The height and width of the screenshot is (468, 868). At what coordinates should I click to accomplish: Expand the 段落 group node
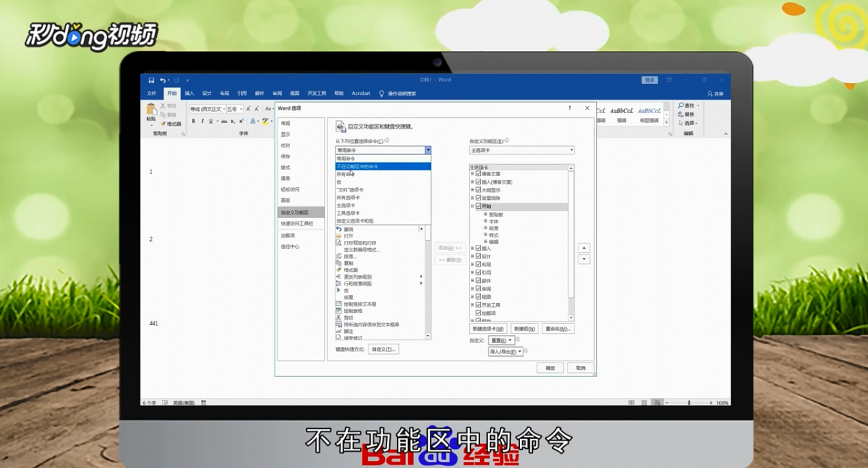click(485, 228)
